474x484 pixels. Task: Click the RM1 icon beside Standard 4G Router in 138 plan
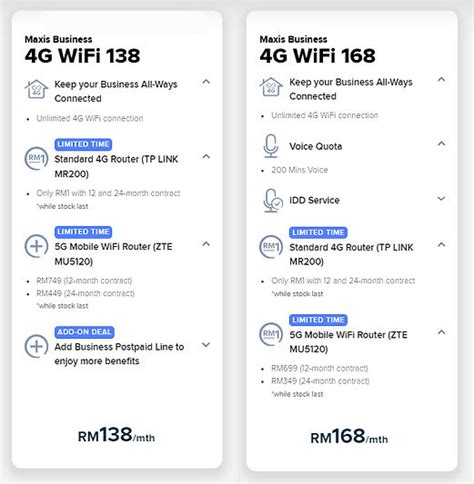(36, 158)
